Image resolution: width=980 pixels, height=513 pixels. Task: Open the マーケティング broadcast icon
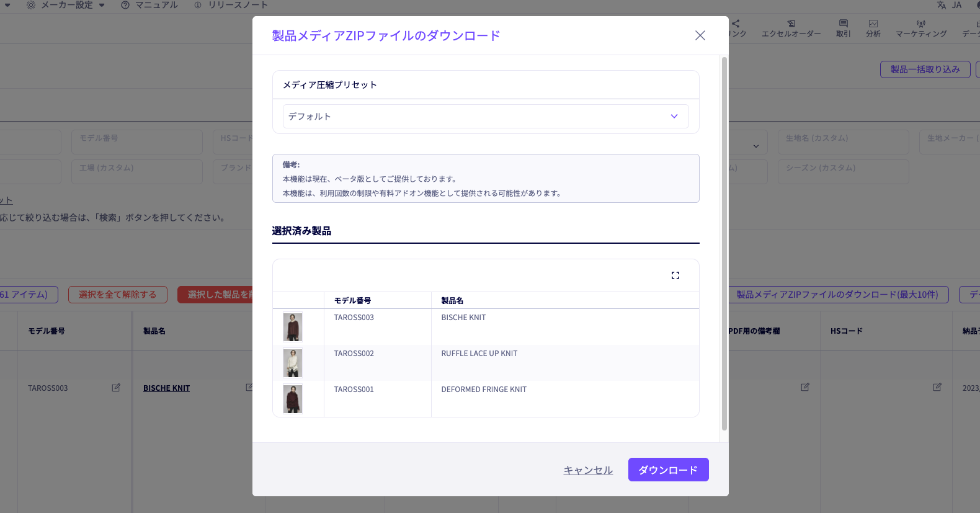coord(920,24)
